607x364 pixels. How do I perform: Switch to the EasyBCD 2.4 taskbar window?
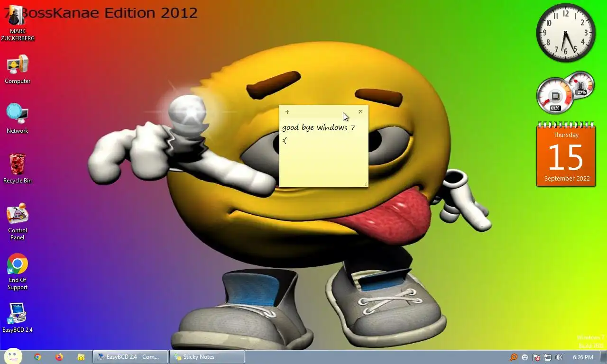[130, 357]
